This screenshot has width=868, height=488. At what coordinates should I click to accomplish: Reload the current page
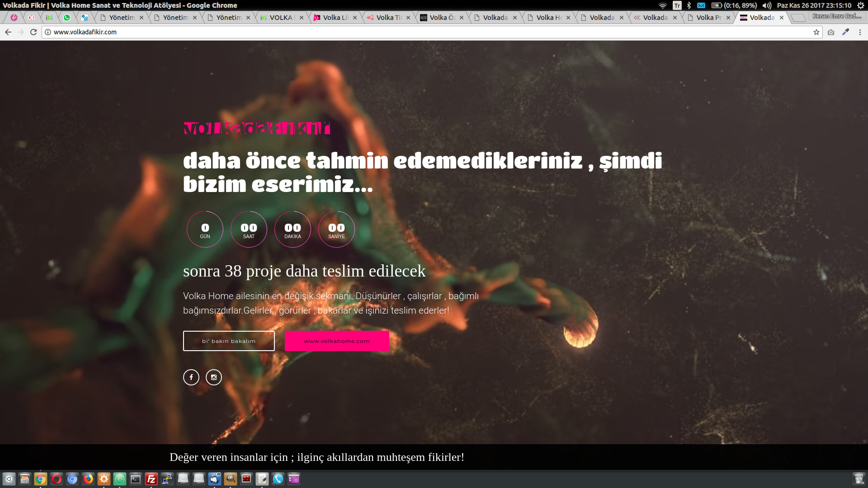[x=33, y=32]
